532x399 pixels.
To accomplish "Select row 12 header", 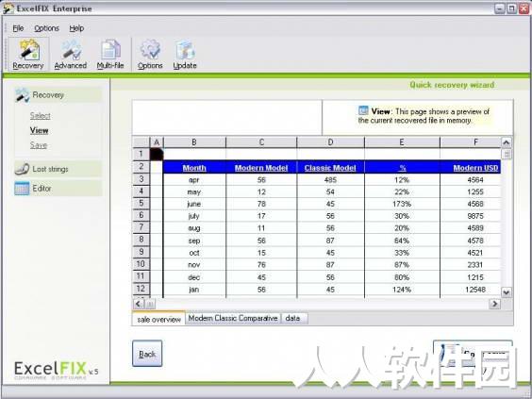I will [x=141, y=289].
